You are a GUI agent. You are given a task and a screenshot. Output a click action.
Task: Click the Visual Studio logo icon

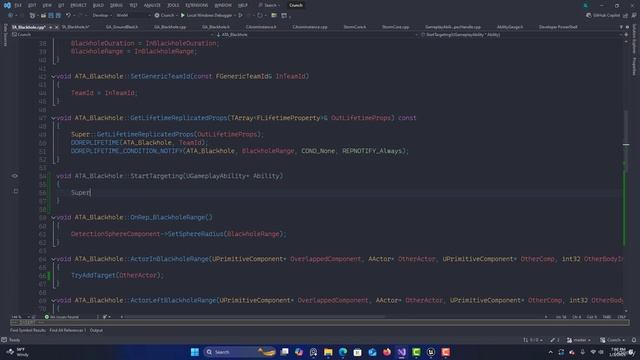[x=7, y=5]
